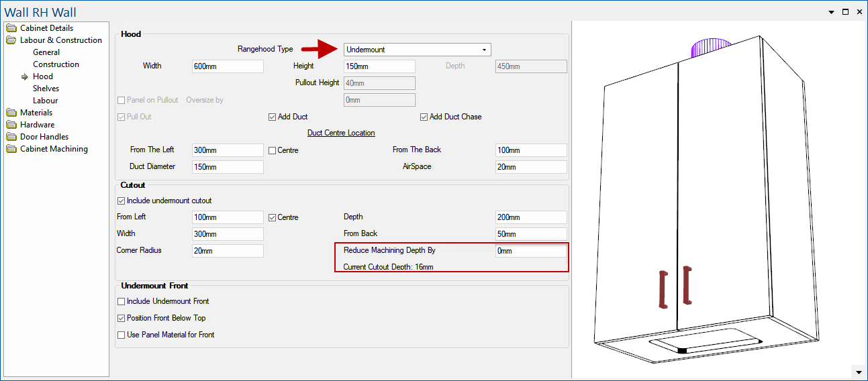The height and width of the screenshot is (381, 868).
Task: Maximize the Wall RH Wall panel
Action: 845,12
